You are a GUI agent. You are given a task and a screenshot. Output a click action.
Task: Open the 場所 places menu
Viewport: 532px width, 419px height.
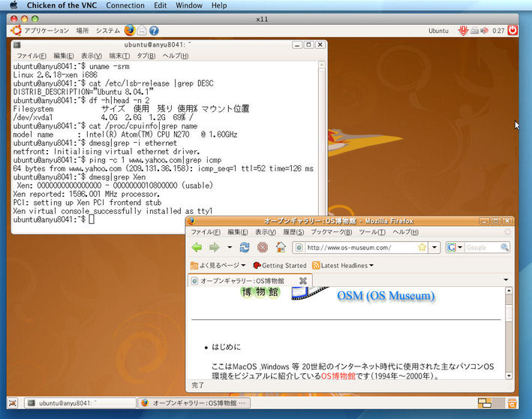pos(82,31)
